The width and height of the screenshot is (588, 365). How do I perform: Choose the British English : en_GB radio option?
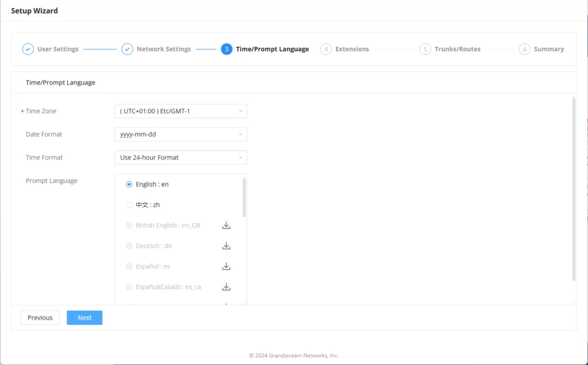129,225
